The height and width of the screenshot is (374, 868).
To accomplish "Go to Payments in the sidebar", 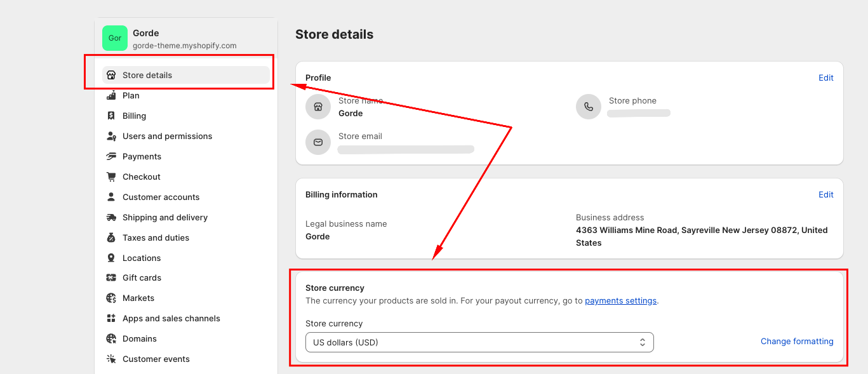I will [x=142, y=156].
